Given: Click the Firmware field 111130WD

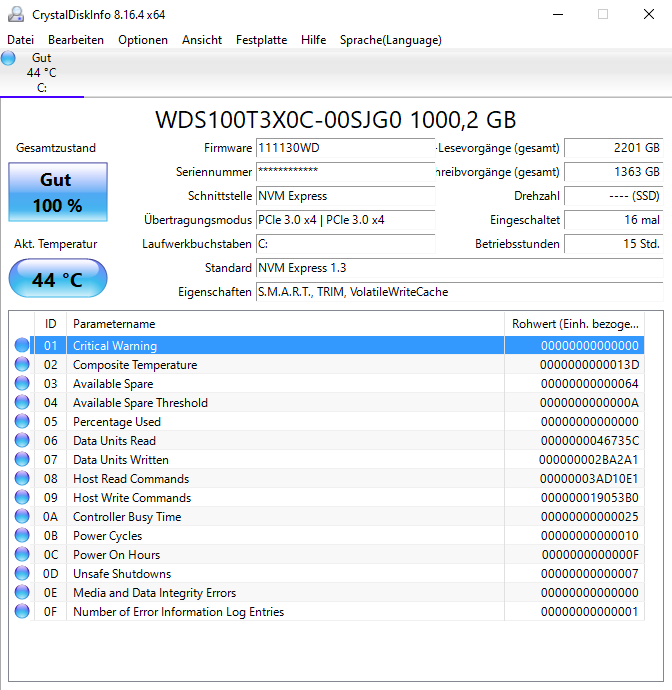Looking at the screenshot, I should (x=345, y=148).
